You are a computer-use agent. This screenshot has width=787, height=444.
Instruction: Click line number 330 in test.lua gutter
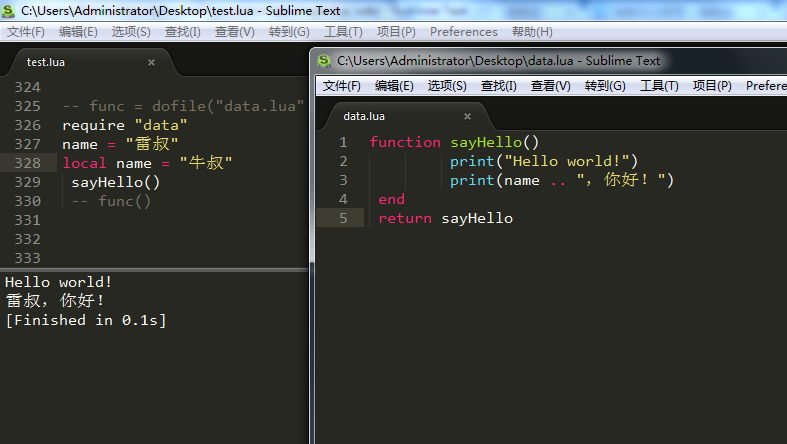pos(28,201)
